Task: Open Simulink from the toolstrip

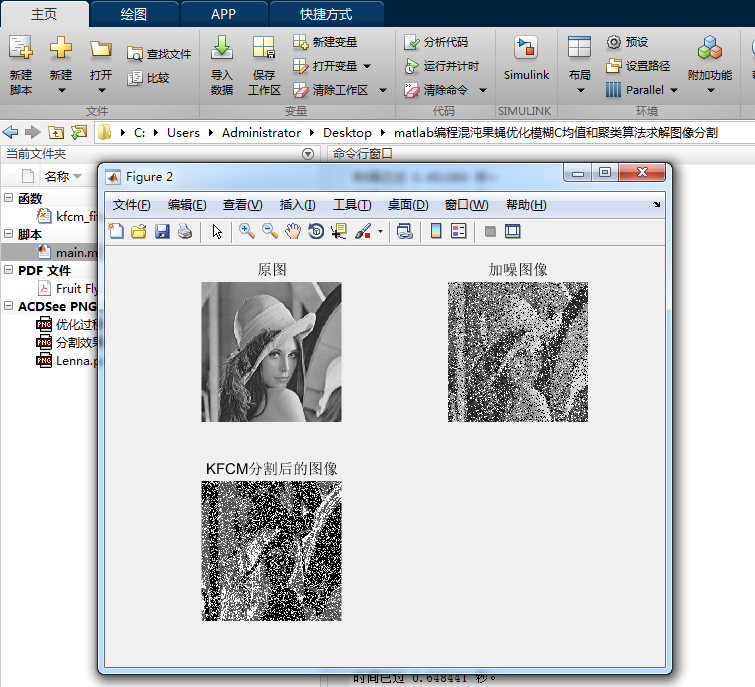Action: tap(526, 58)
